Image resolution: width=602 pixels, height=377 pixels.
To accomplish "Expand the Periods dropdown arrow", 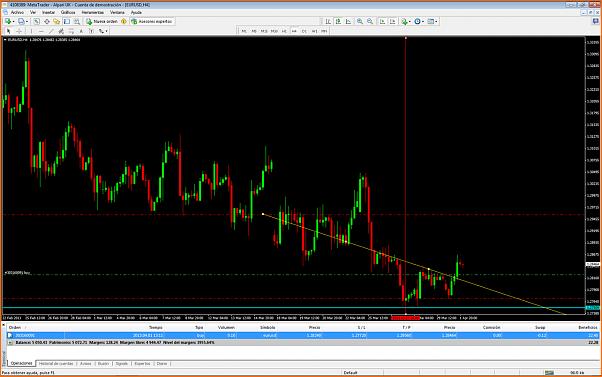I will 423,22.
